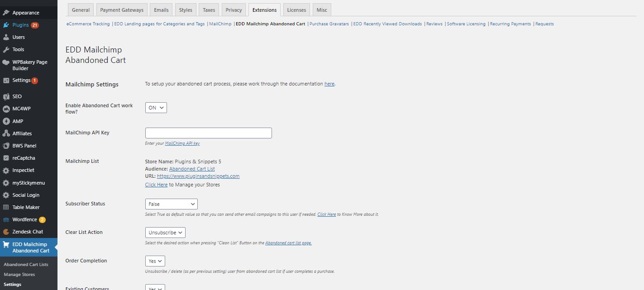Switch to the General tab
The image size is (644, 290).
tap(81, 10)
